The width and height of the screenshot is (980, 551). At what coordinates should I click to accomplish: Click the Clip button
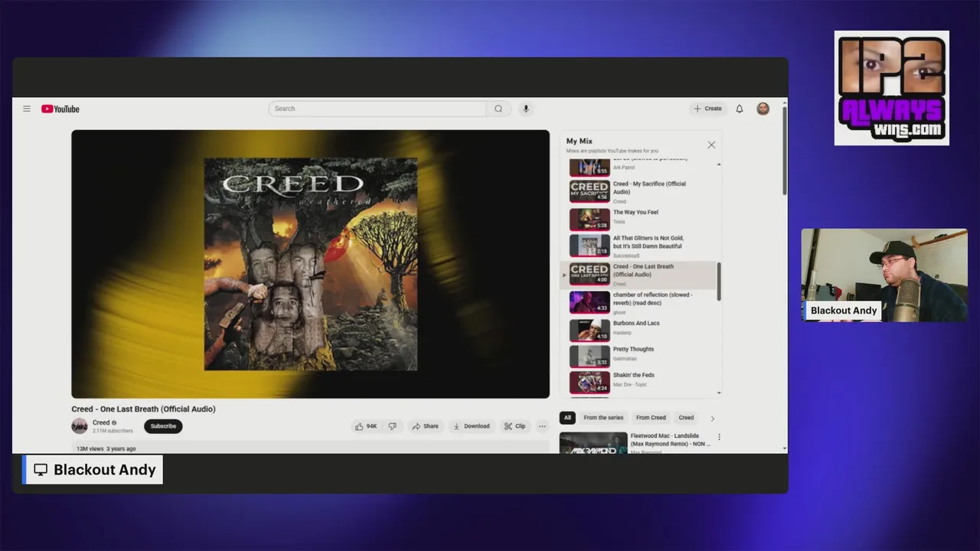(515, 426)
